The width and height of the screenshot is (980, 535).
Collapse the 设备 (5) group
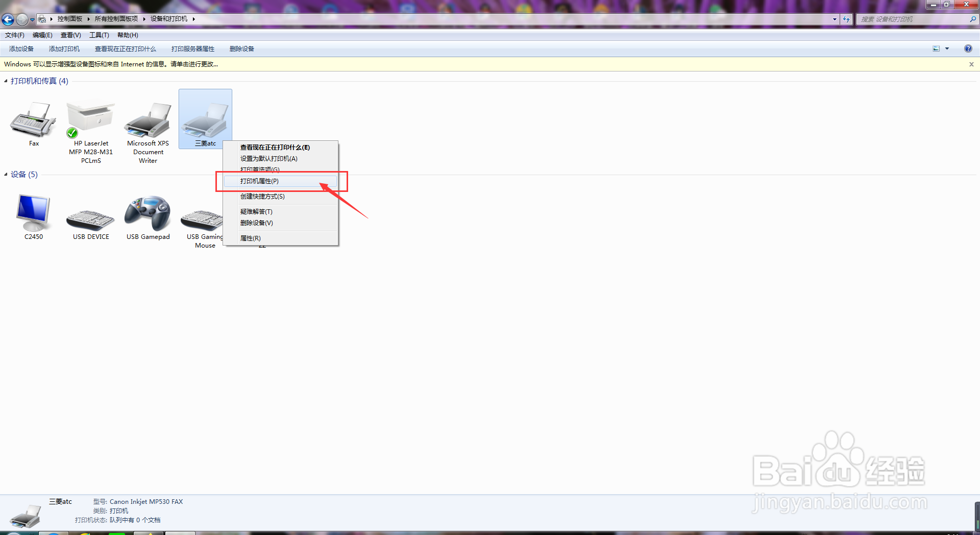6,175
